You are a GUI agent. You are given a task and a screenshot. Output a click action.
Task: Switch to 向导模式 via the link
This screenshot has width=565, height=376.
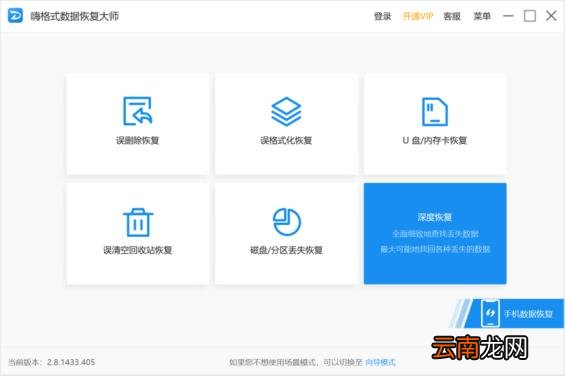pyautogui.click(x=380, y=362)
